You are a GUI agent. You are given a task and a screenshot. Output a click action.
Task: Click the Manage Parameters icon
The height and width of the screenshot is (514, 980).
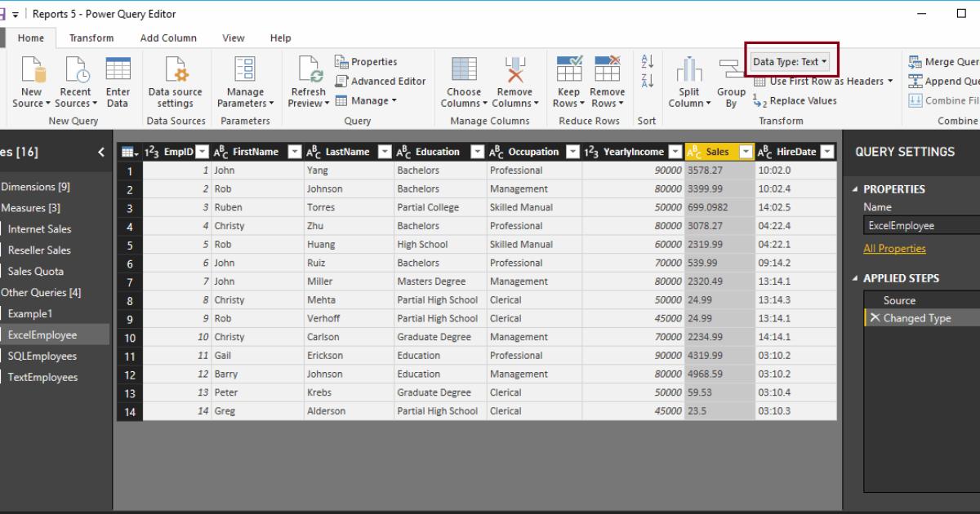[245, 79]
